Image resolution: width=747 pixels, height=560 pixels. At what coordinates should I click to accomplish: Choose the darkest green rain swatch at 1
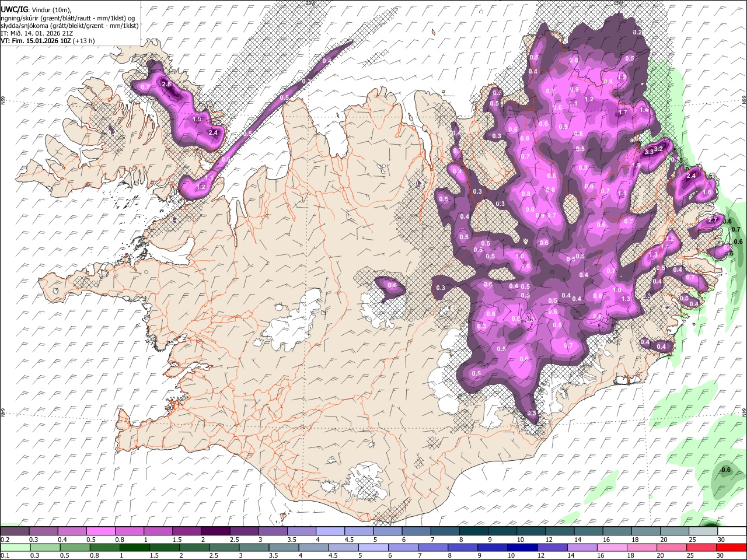134,547
